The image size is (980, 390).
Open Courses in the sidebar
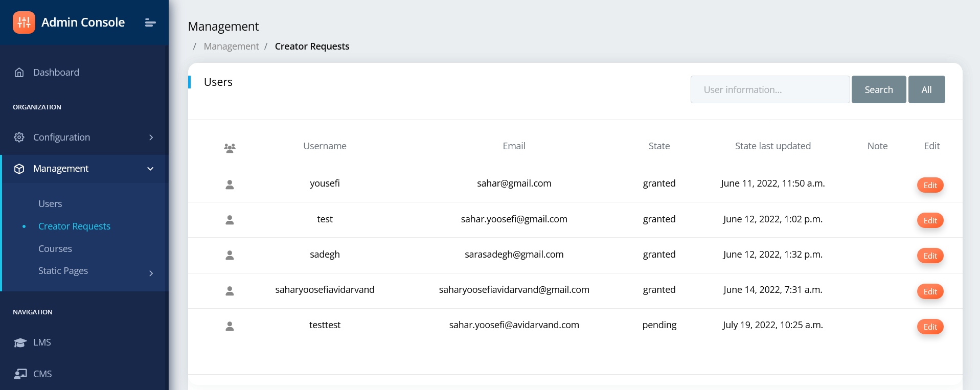55,248
